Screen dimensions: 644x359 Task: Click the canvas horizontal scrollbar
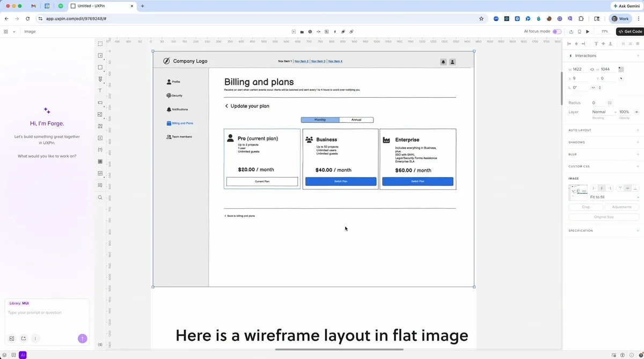[x=339, y=349]
